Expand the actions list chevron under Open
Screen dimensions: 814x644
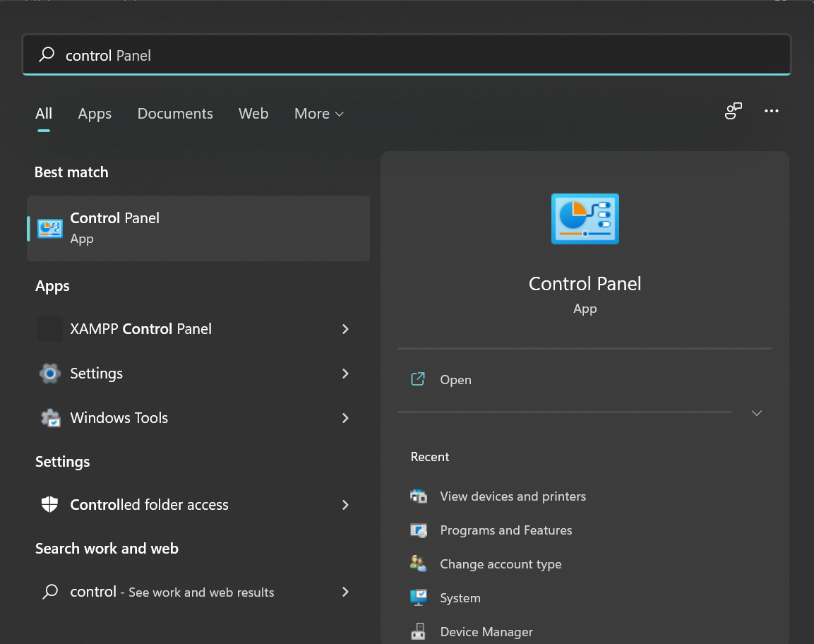click(757, 413)
